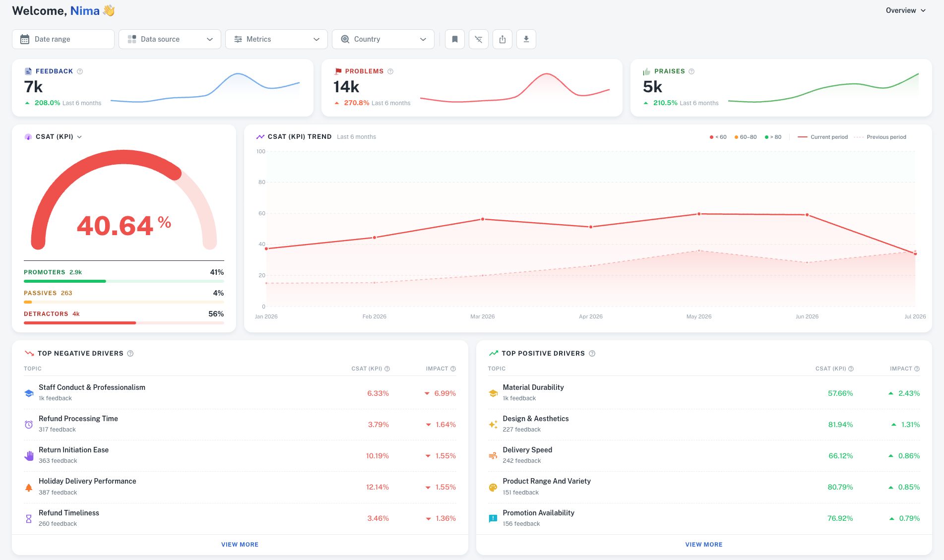This screenshot has height=560, width=944.
Task: Expand the Metrics dropdown
Action: 276,39
